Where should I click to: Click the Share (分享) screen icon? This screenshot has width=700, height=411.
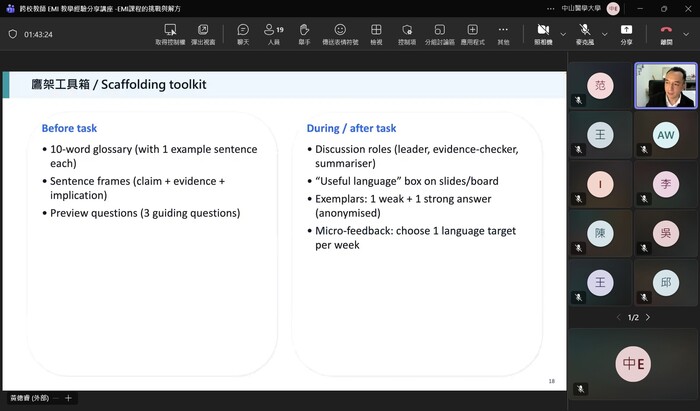point(626,30)
